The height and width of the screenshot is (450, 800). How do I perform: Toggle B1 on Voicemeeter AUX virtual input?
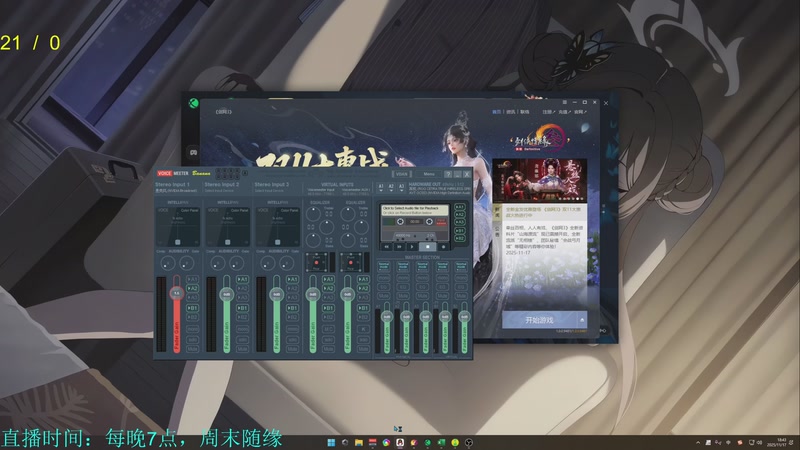pyautogui.click(x=363, y=308)
